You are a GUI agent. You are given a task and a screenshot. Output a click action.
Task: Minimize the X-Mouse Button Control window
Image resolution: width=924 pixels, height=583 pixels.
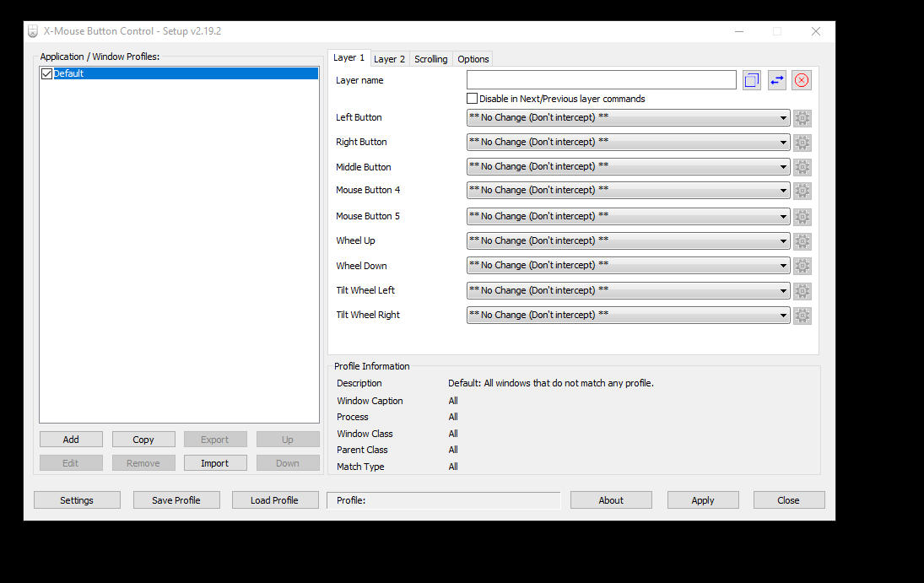pos(739,31)
